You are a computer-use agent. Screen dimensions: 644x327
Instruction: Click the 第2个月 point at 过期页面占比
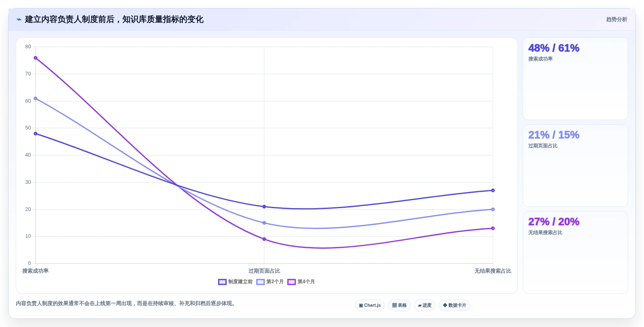coord(264,223)
